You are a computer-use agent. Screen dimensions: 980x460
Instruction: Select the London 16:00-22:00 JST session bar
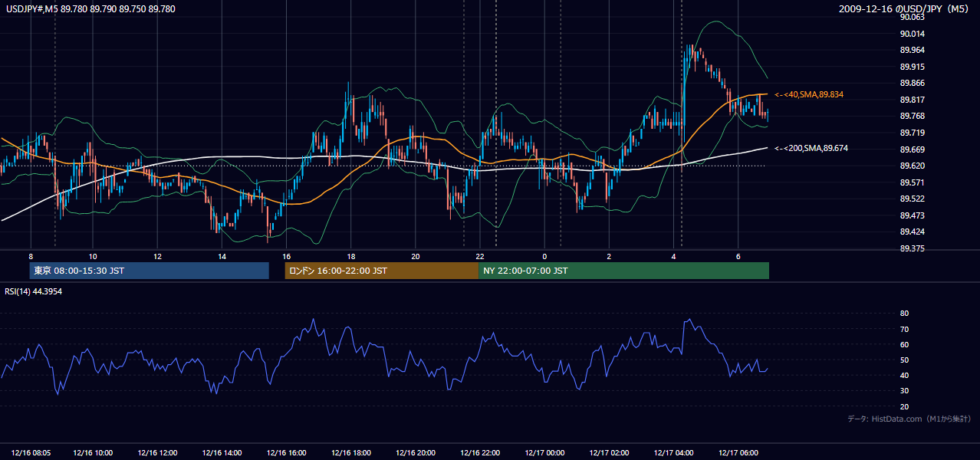click(381, 271)
